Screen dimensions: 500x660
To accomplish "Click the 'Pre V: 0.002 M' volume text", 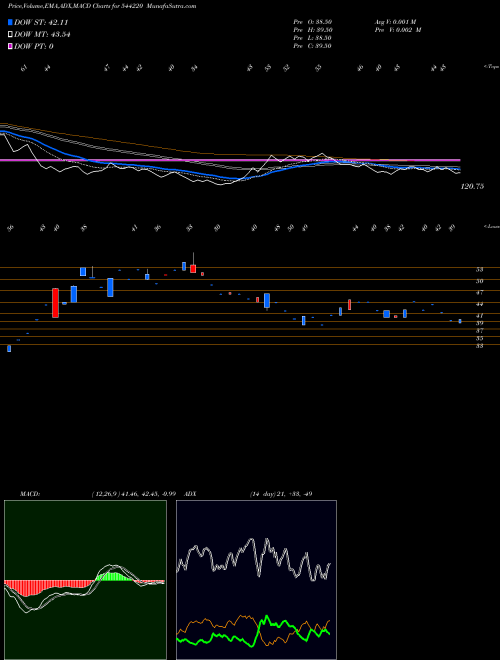I will coord(400,30).
